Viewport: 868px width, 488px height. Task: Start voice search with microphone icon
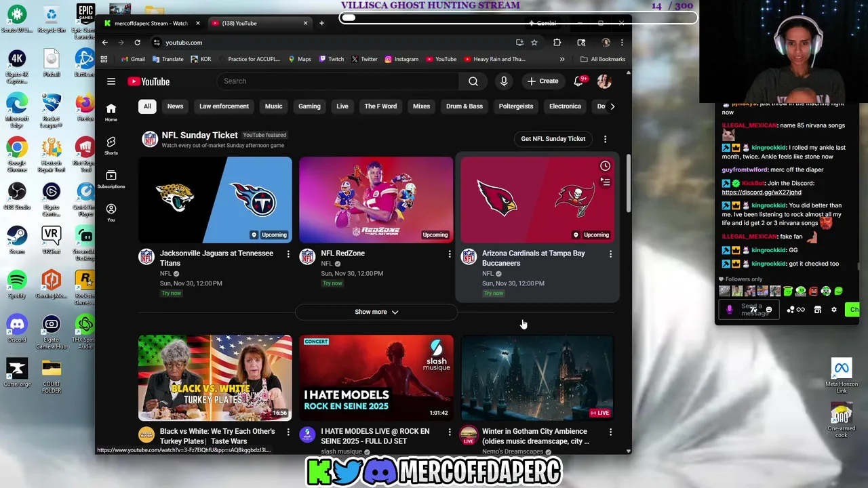[504, 81]
